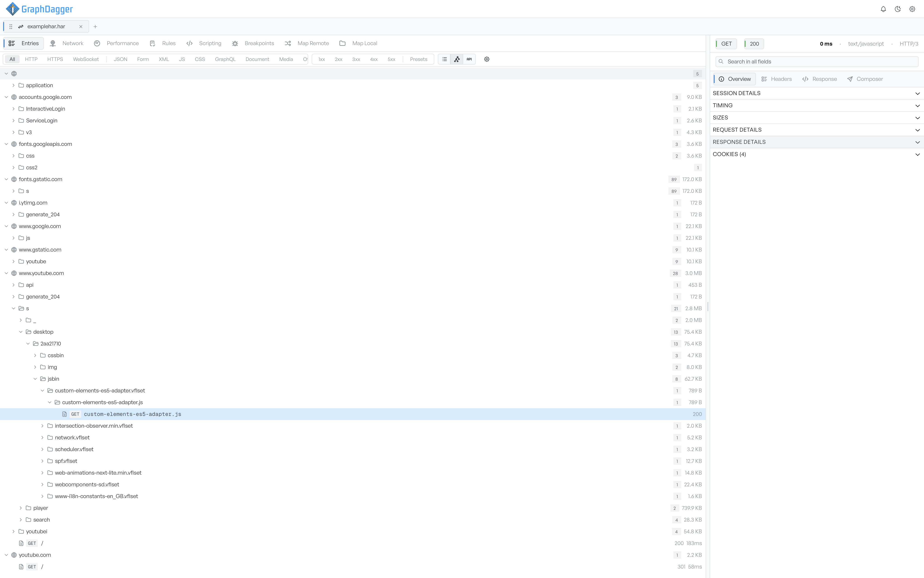Toggle dark mode moon icon
924x578 pixels.
(898, 9)
